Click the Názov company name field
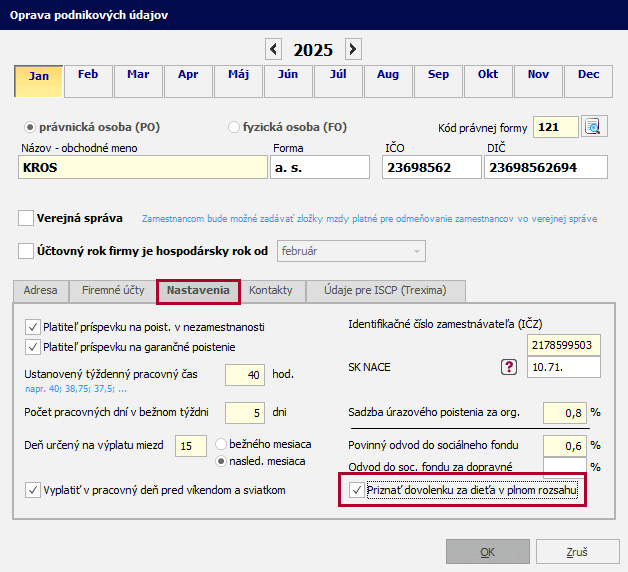 [142, 167]
